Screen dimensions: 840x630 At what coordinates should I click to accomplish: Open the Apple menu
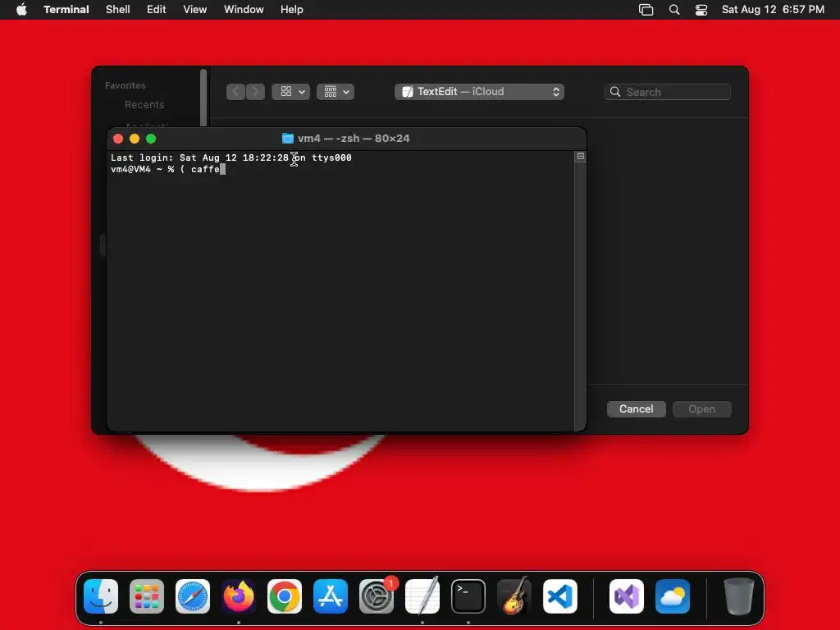[21, 10]
